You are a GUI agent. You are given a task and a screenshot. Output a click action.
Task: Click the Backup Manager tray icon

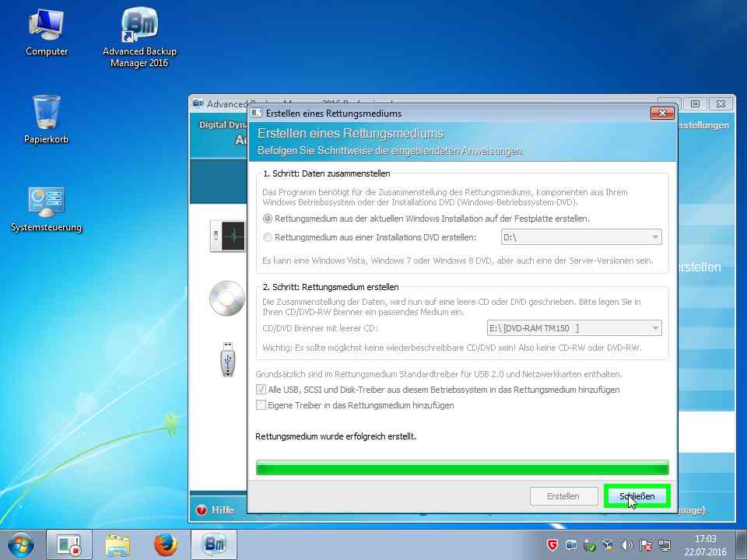(x=571, y=544)
